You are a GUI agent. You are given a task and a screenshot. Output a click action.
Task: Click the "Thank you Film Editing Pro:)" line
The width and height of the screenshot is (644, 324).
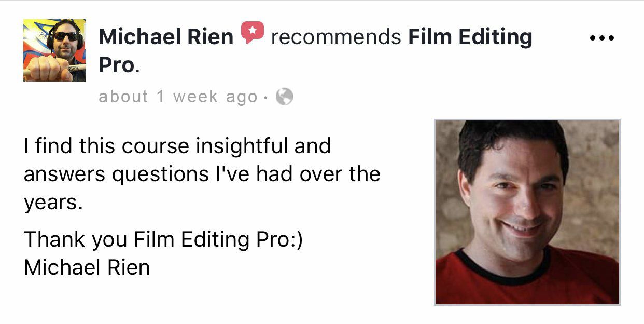pyautogui.click(x=163, y=239)
